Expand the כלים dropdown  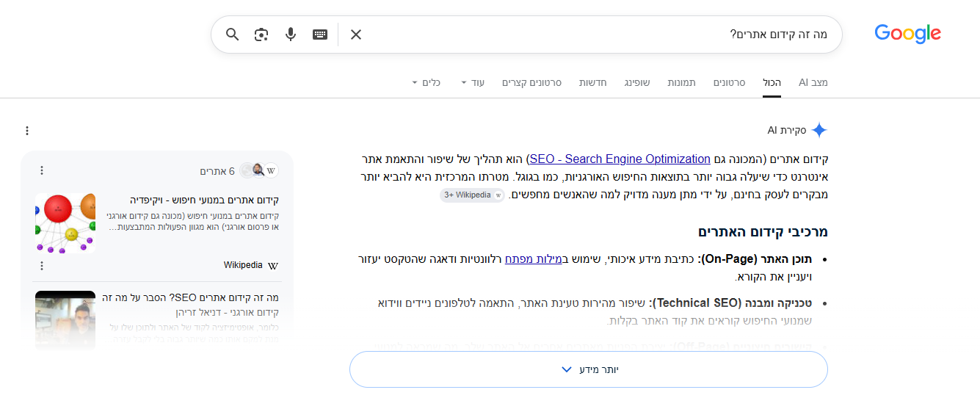(427, 82)
